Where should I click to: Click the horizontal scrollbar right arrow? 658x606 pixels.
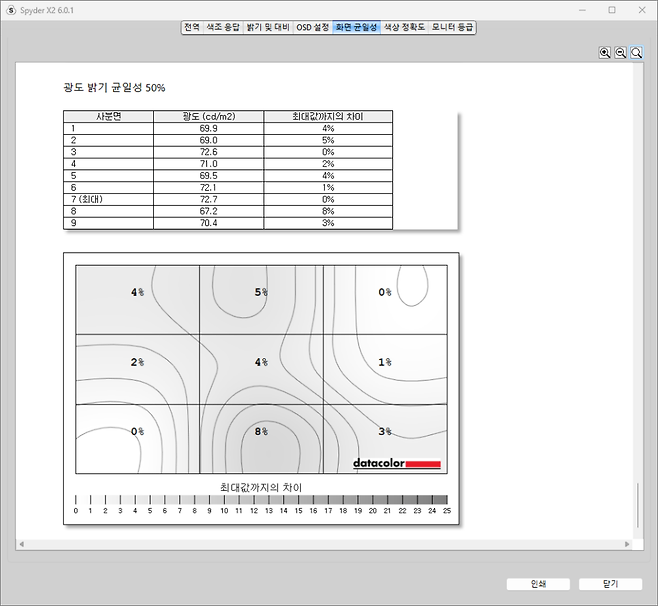coord(626,544)
